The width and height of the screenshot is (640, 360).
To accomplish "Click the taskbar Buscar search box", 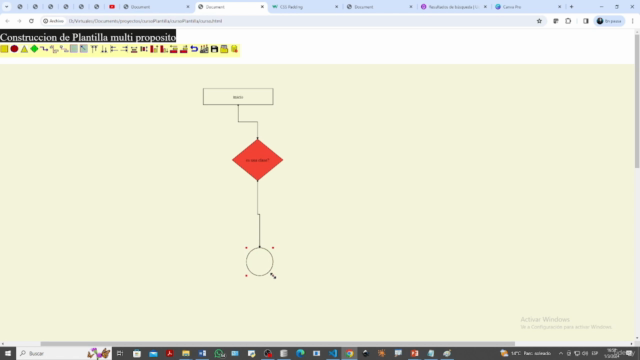I will (64, 353).
